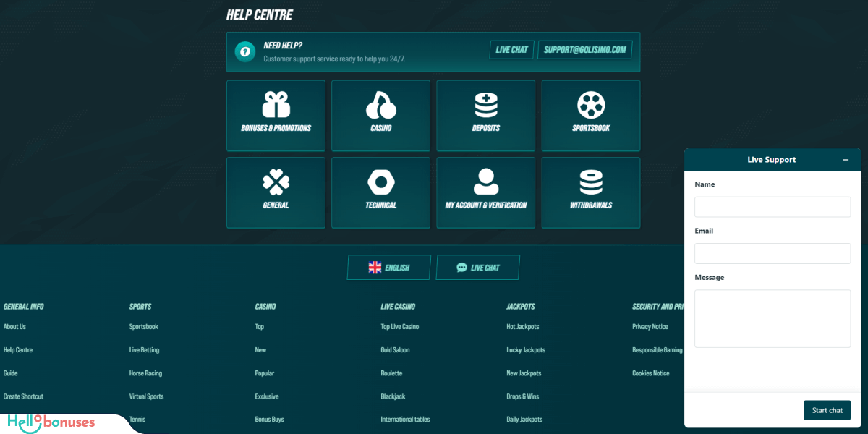Click the GENERAL INFO footer heading
This screenshot has height=434, width=868.
(24, 307)
